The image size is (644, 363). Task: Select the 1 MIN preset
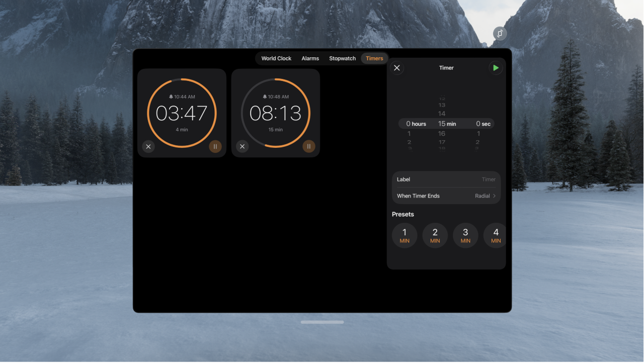coord(405,235)
